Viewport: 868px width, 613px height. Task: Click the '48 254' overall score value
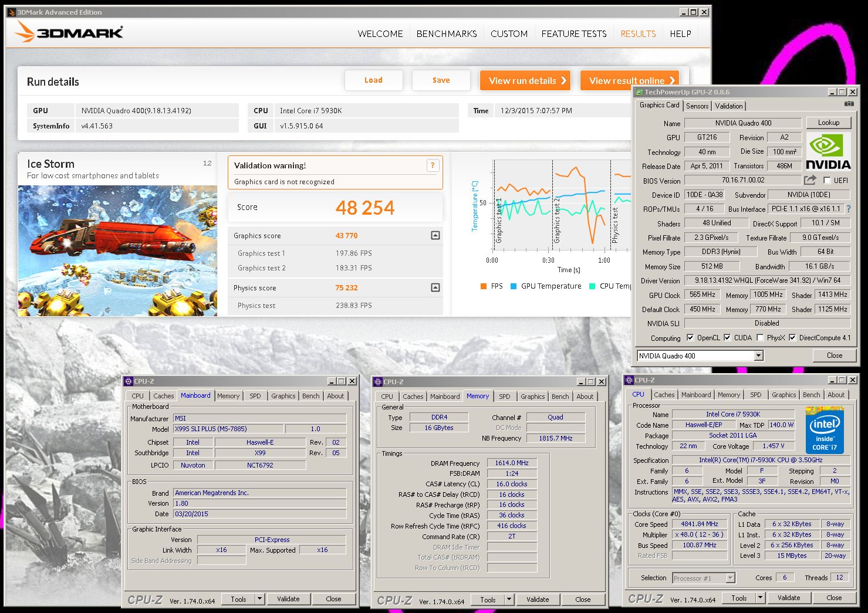pos(365,208)
